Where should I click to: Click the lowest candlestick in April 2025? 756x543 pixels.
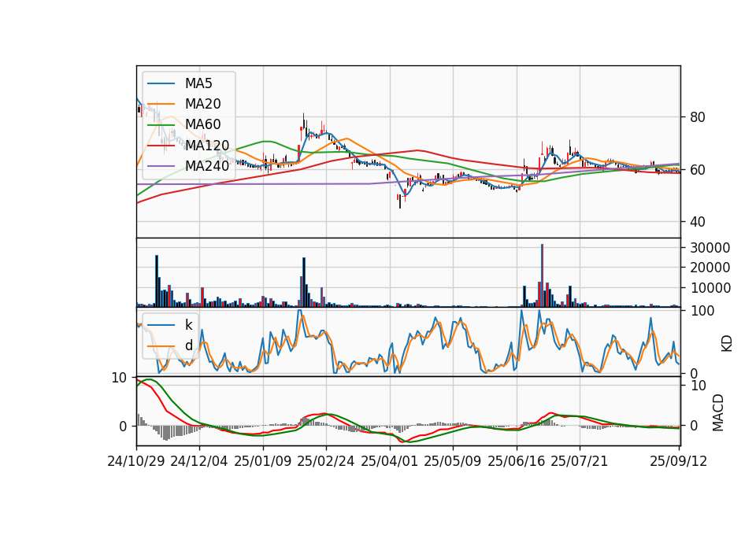coord(400,201)
